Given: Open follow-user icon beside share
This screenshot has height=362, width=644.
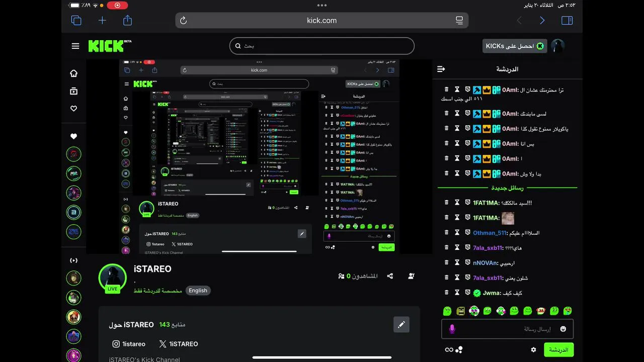Looking at the screenshot, I should 412,276.
